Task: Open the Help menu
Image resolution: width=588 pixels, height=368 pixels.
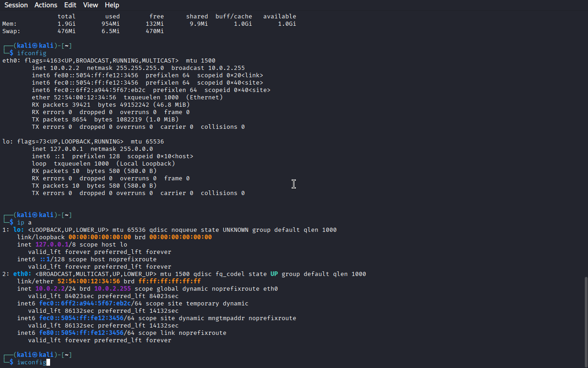Action: coord(112,5)
